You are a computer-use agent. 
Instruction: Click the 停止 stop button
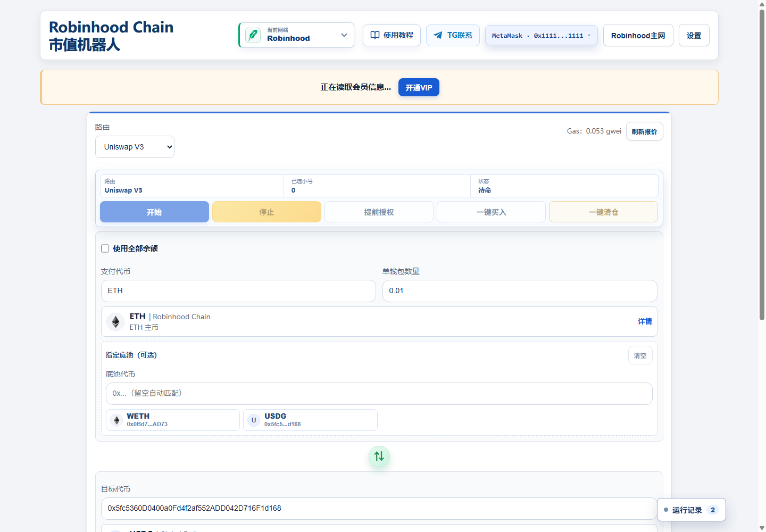pyautogui.click(x=267, y=212)
